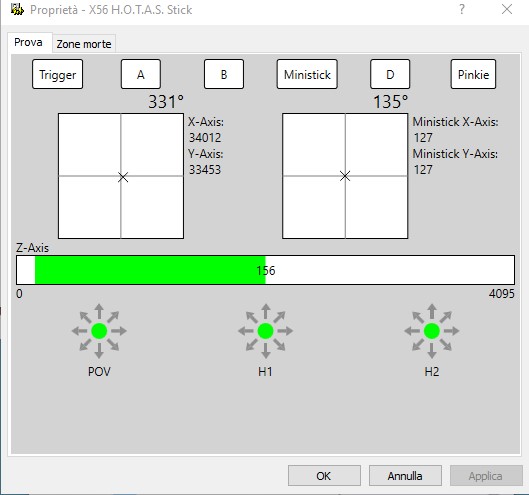Click the 4095 maximum Z-Axis value
Viewport: 529px width, 495px height.
point(502,294)
